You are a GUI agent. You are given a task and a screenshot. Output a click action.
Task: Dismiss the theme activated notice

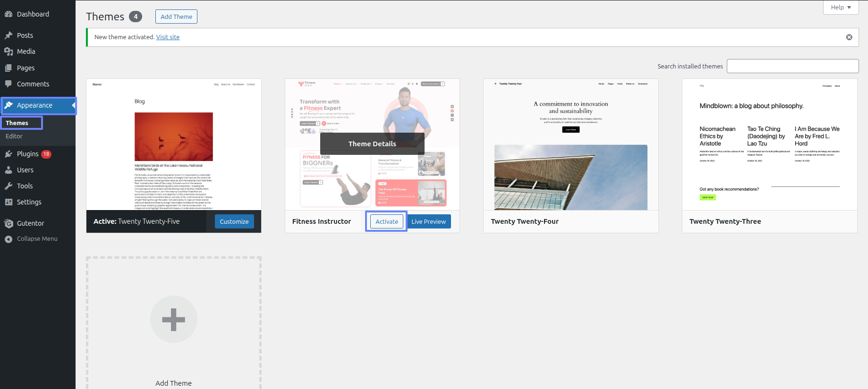click(x=849, y=37)
